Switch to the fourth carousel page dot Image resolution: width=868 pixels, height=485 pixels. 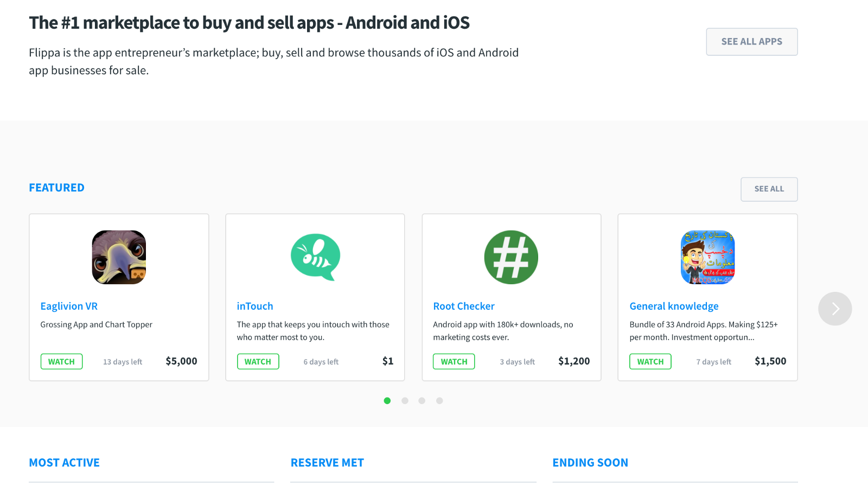pos(439,401)
